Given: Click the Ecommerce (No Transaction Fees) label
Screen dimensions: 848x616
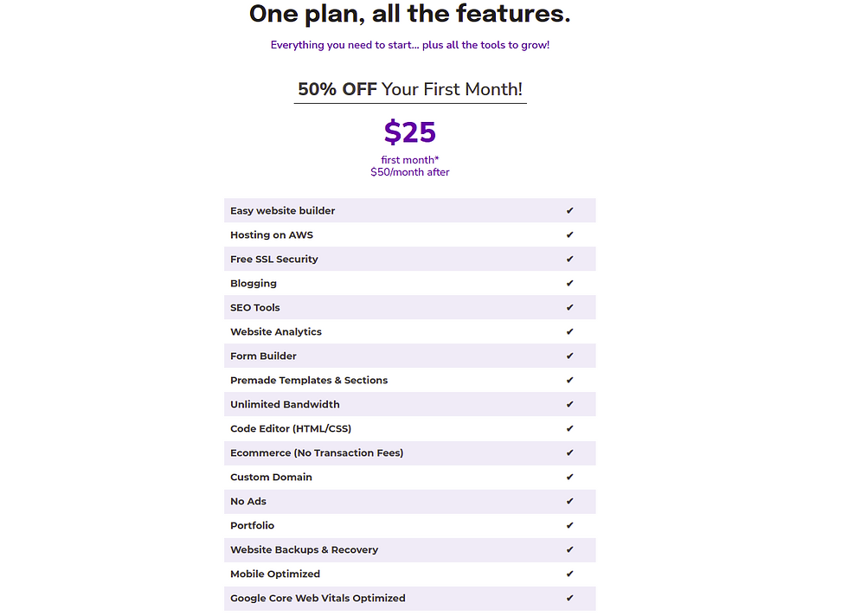Looking at the screenshot, I should coord(317,453).
